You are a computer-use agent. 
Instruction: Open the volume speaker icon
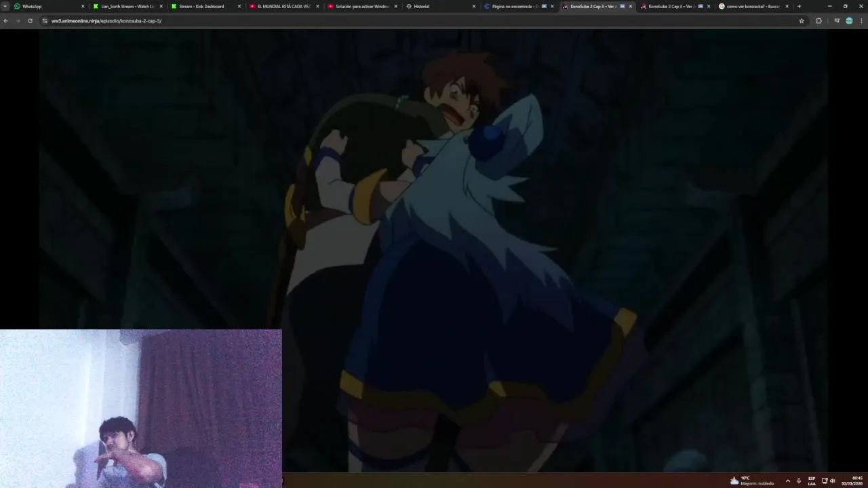coord(832,481)
